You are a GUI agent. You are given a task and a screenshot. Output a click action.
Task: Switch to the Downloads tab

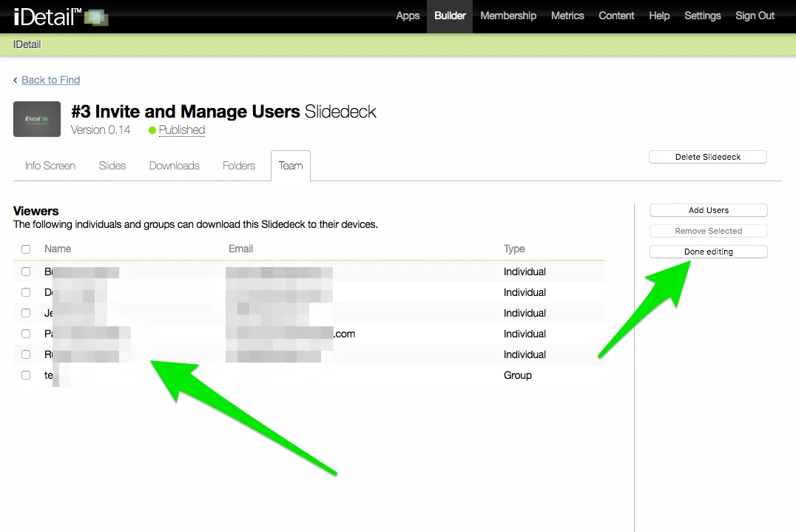coord(174,166)
